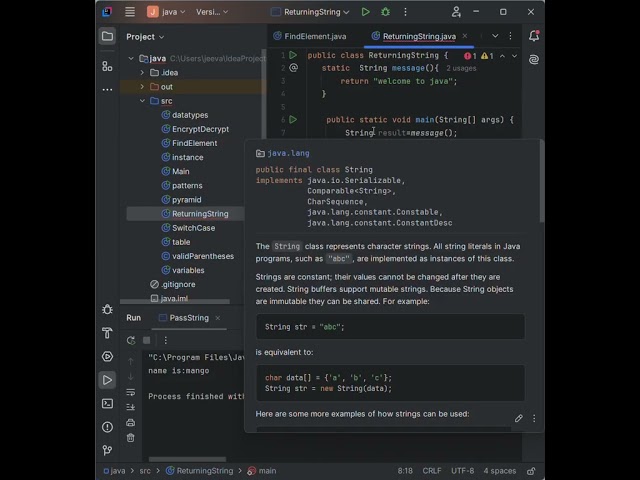This screenshot has height=480, width=640.
Task: Jump to previous highlighted error arrow
Action: [x=502, y=56]
